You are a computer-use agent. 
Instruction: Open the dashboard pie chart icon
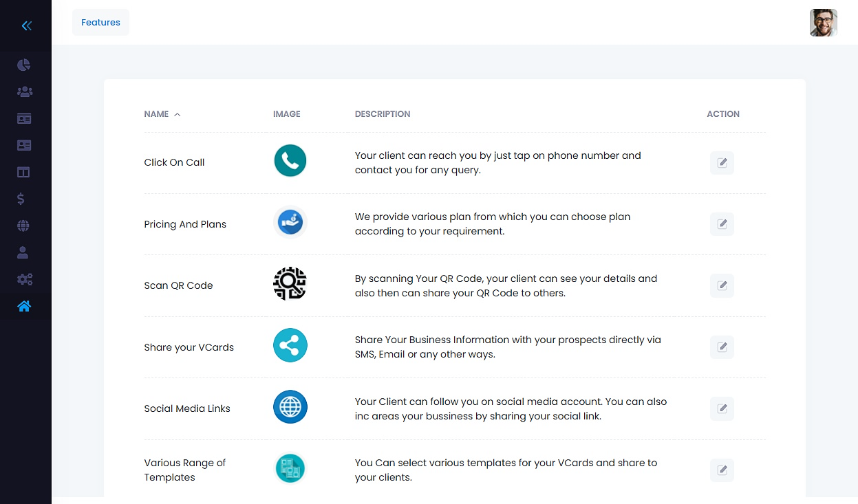coord(24,65)
